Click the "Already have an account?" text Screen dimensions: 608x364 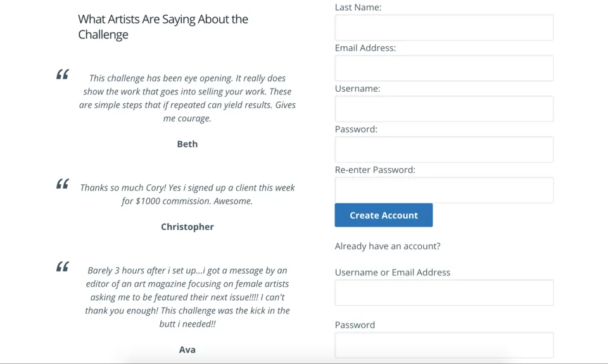click(388, 246)
